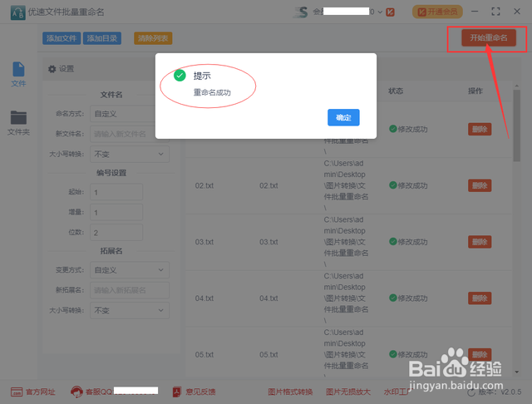Click the 添加目录 button
532x404 pixels.
[x=102, y=38]
